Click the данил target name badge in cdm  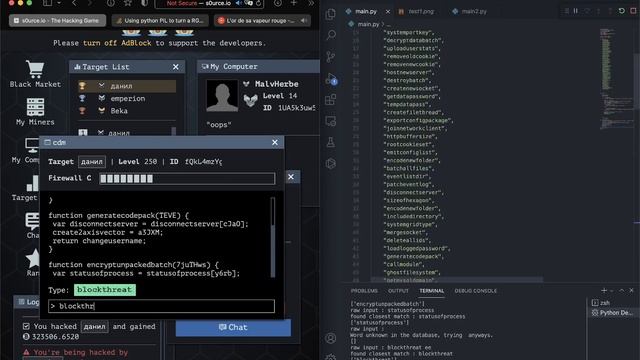92,162
